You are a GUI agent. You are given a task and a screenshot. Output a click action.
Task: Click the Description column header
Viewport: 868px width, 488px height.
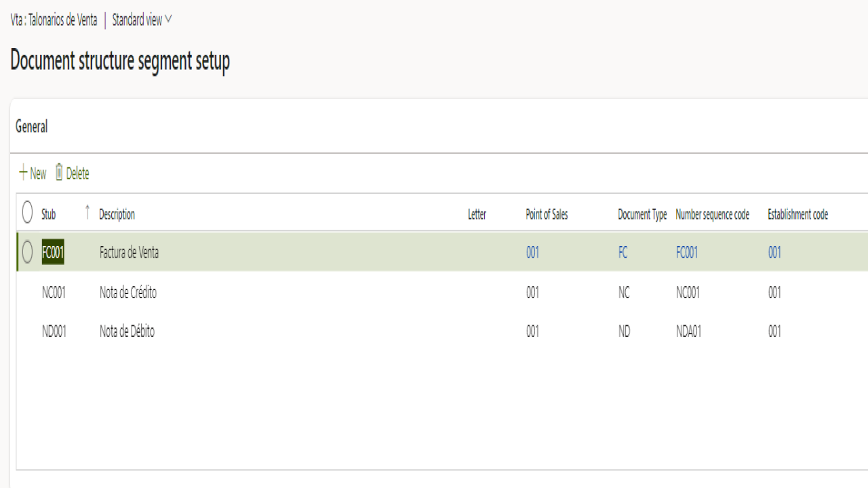click(117, 214)
